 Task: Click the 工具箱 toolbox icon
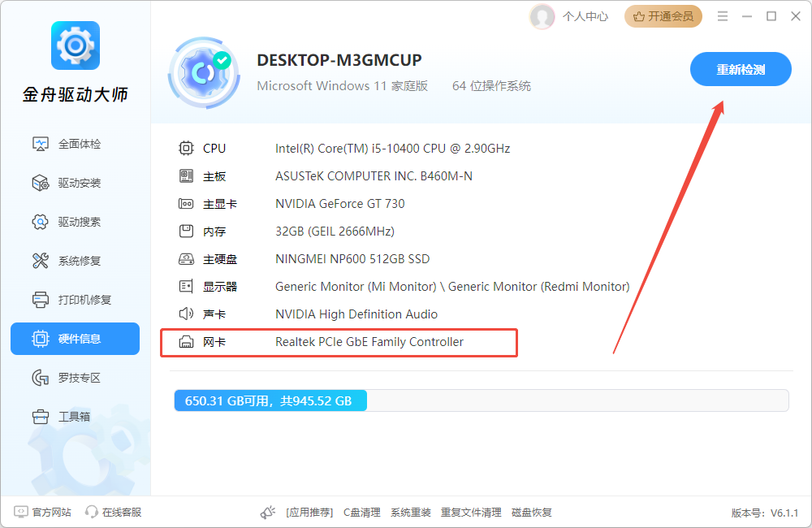coord(41,417)
